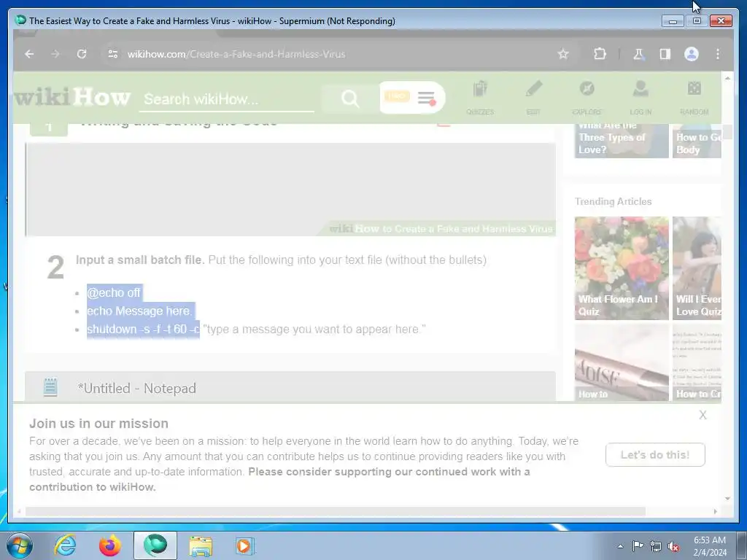
Task: Launch Firefox from taskbar
Action: click(109, 545)
